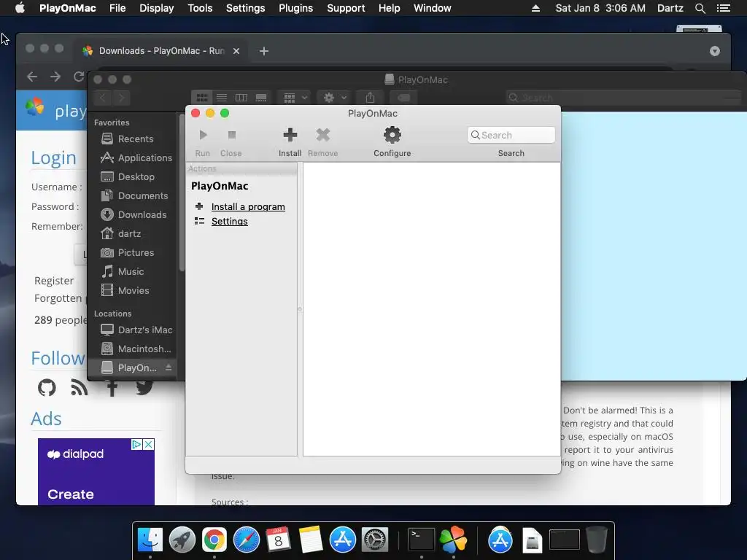This screenshot has height=560, width=747.
Task: Open Configure gear in PlayOnMac toolbar
Action: pos(392,135)
